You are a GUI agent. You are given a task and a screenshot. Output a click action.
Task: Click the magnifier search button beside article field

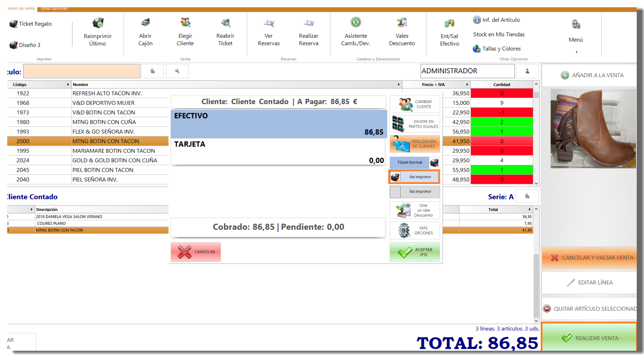pos(177,71)
